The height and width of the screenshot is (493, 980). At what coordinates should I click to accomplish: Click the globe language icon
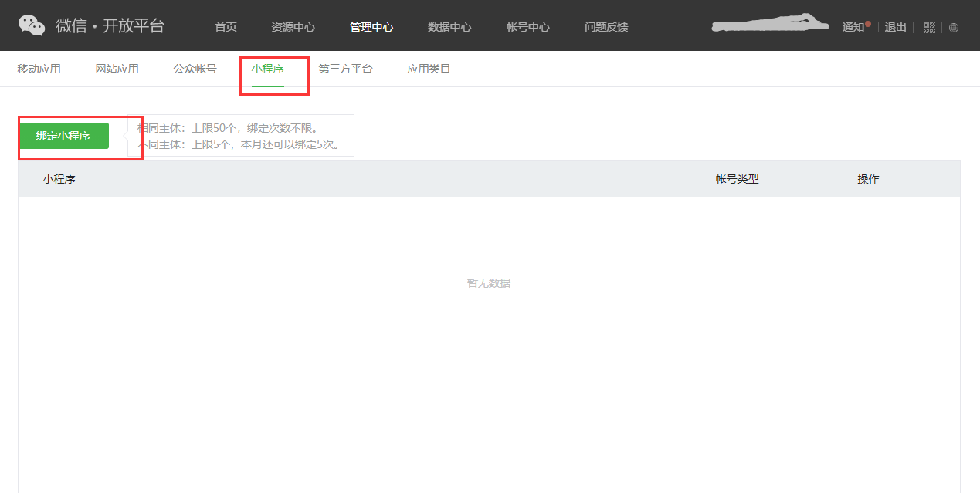954,28
